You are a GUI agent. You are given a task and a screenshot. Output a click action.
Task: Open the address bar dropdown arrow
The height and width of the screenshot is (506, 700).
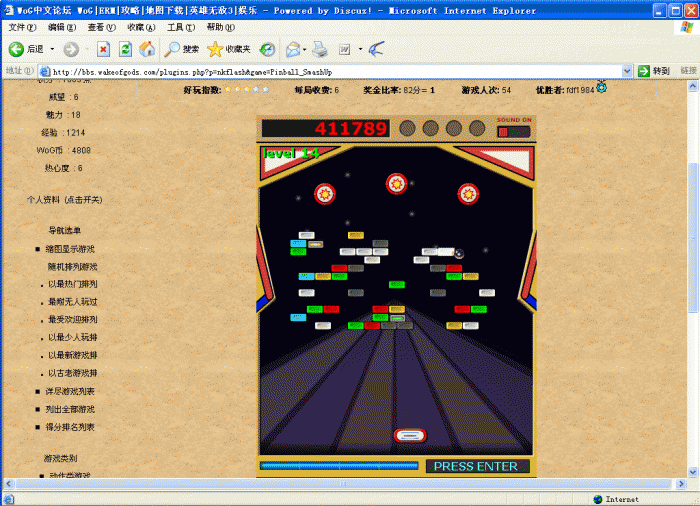click(x=627, y=71)
